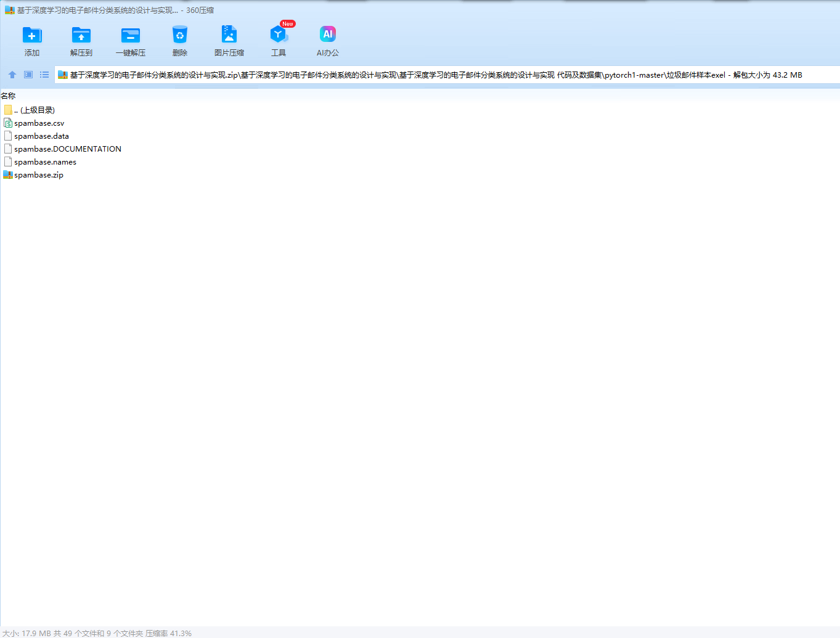Click the archive icon in the address bar
The width and height of the screenshot is (840, 638).
tap(62, 75)
